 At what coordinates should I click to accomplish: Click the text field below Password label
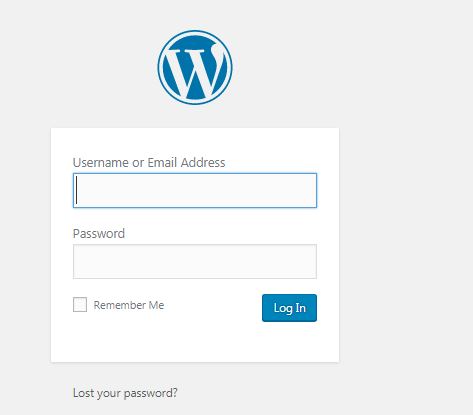point(195,261)
